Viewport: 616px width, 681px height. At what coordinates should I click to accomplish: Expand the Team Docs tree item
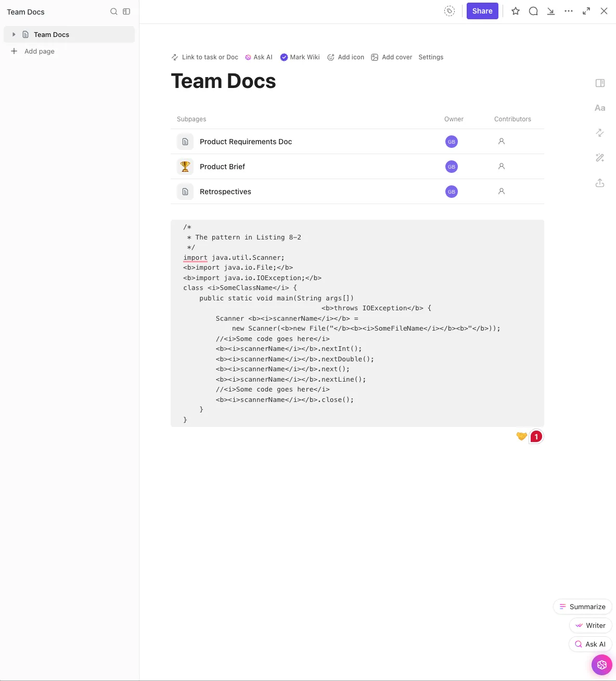14,34
